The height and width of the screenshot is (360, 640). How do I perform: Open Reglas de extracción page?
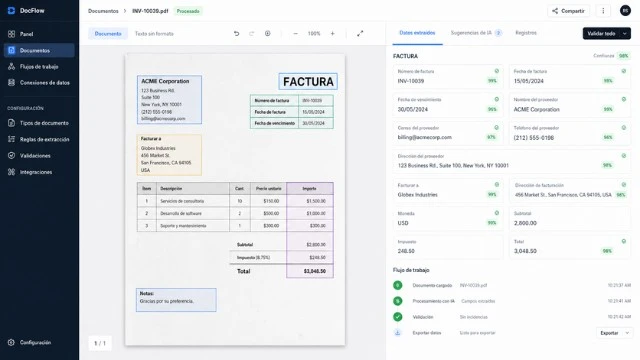pyautogui.click(x=39, y=139)
